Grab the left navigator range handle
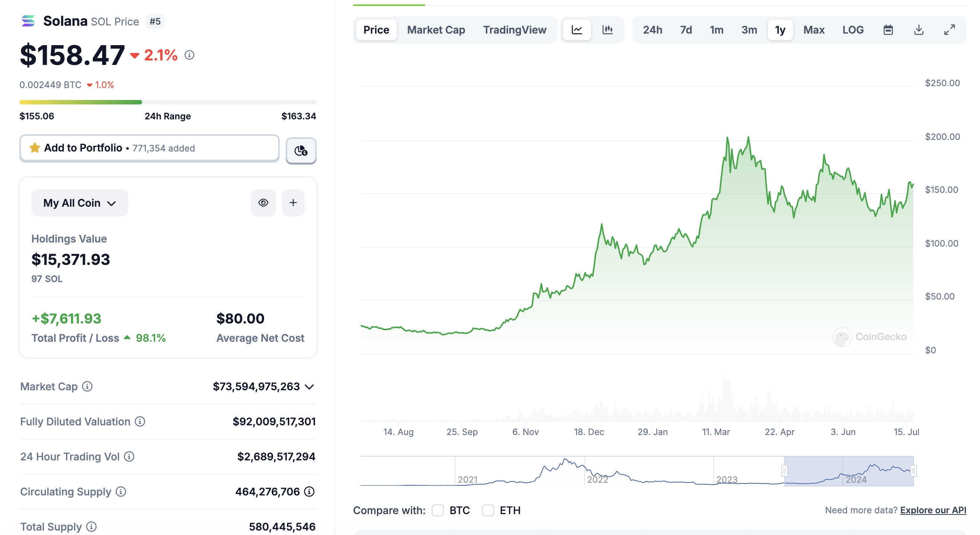The height and width of the screenshot is (535, 980). pos(784,471)
